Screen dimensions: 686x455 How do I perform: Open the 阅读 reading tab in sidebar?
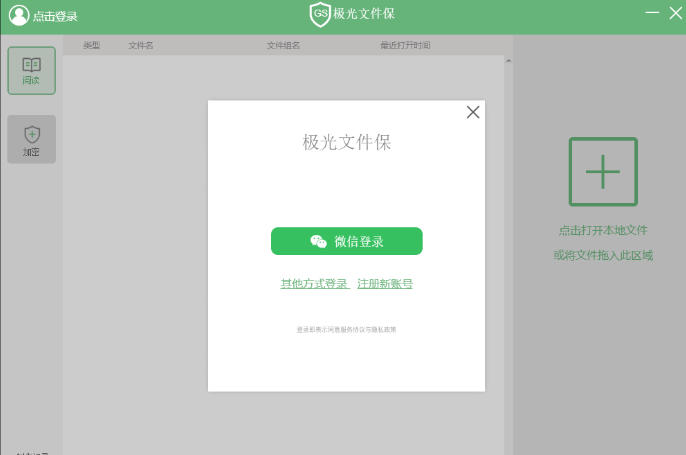point(32,71)
